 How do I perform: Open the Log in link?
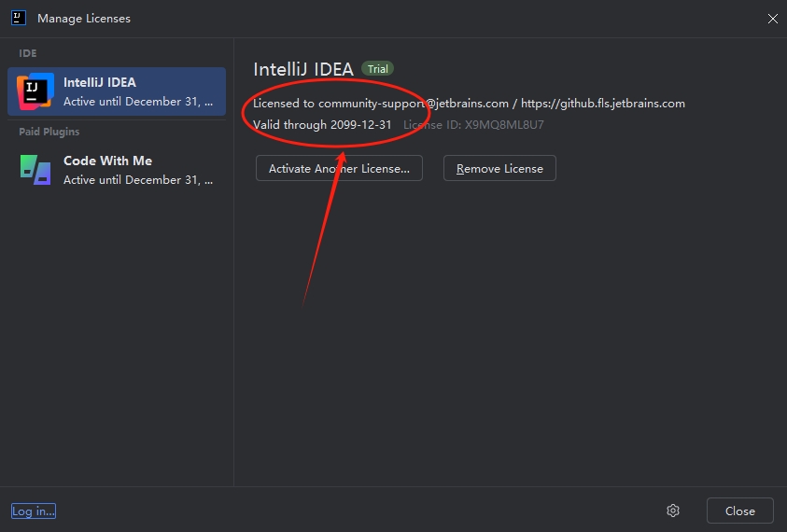pos(33,511)
